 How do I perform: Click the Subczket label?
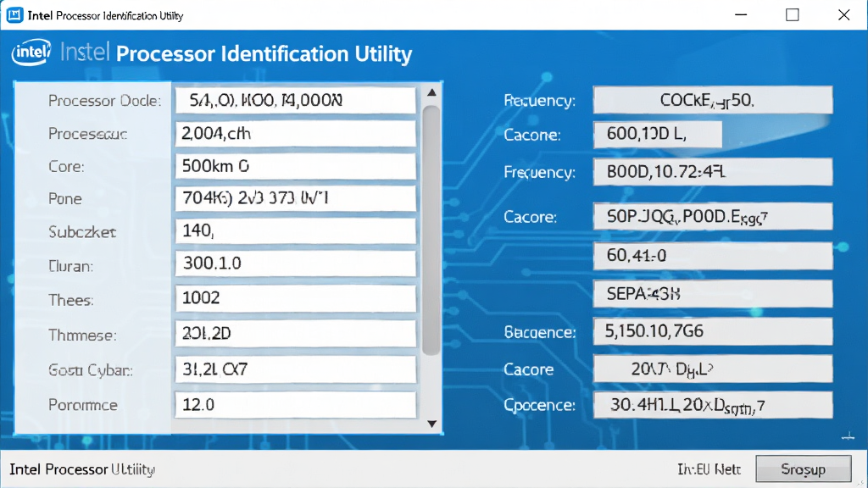(x=82, y=232)
